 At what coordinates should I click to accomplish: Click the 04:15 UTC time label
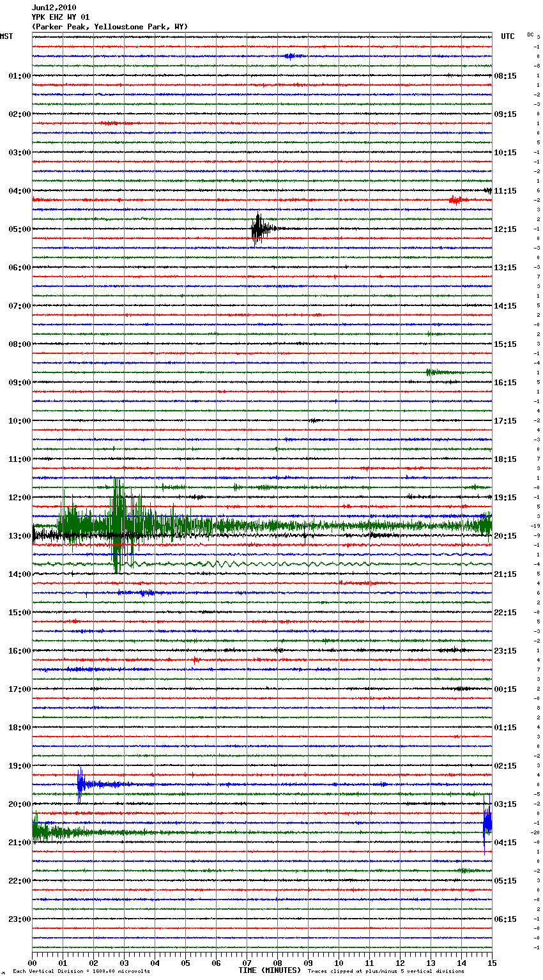505,843
